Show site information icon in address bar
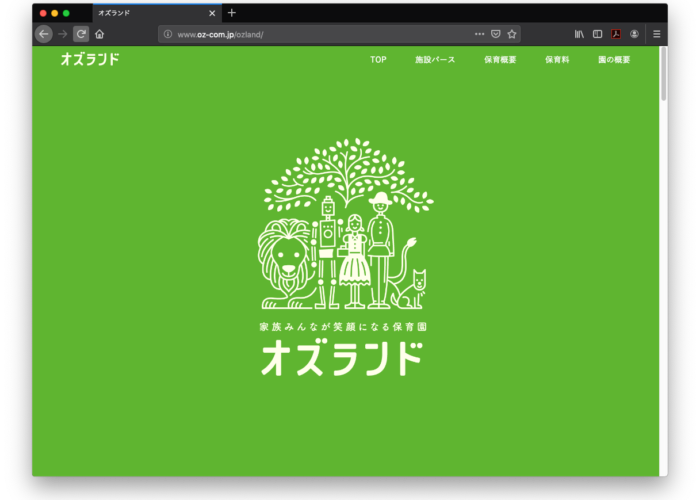700x500 pixels. click(167, 34)
